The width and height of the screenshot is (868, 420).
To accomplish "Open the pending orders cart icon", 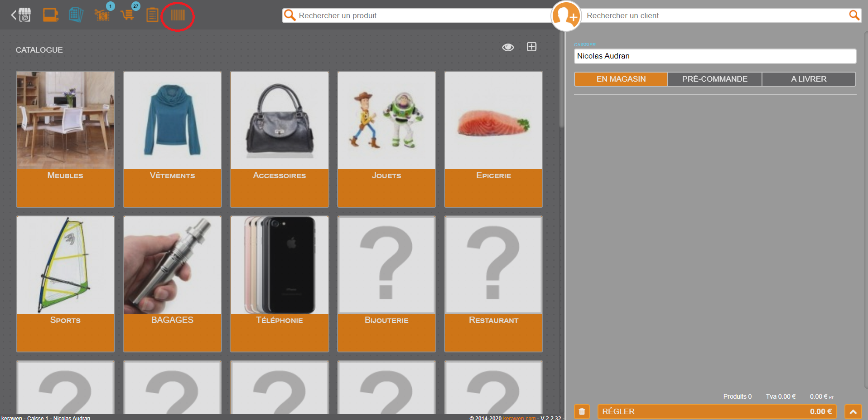I will click(x=128, y=15).
